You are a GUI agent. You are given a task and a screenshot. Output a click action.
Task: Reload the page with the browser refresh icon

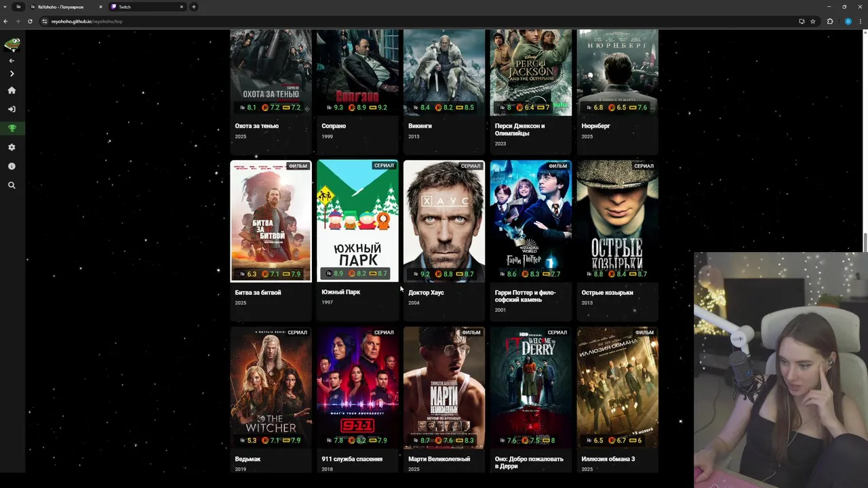(30, 21)
